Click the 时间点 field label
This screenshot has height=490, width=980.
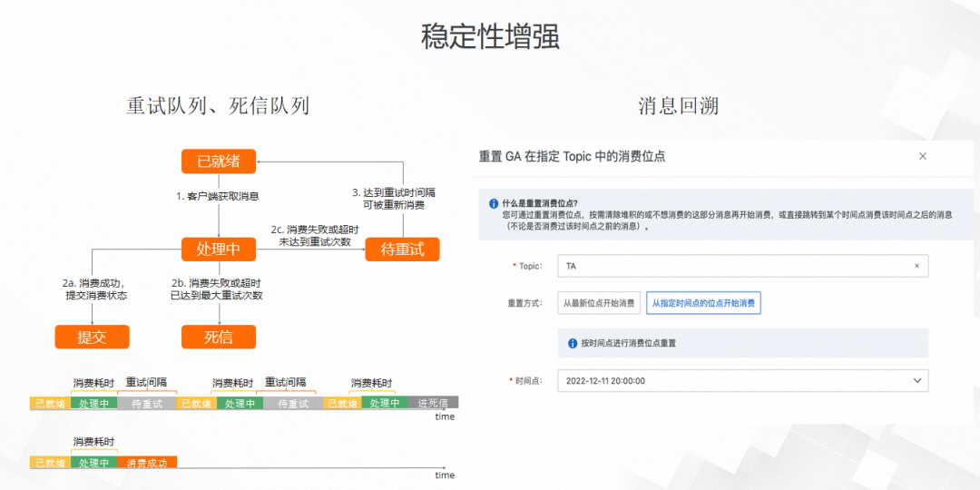point(525,380)
